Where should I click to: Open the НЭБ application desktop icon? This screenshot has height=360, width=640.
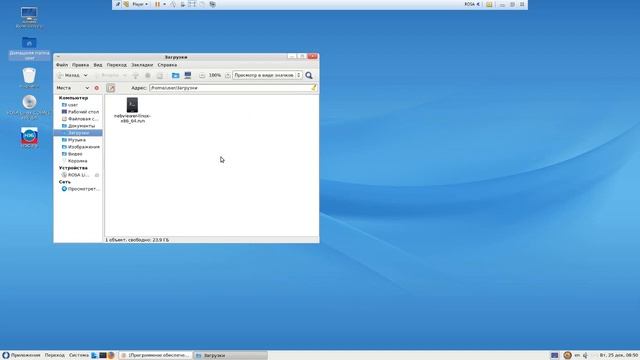click(x=29, y=138)
